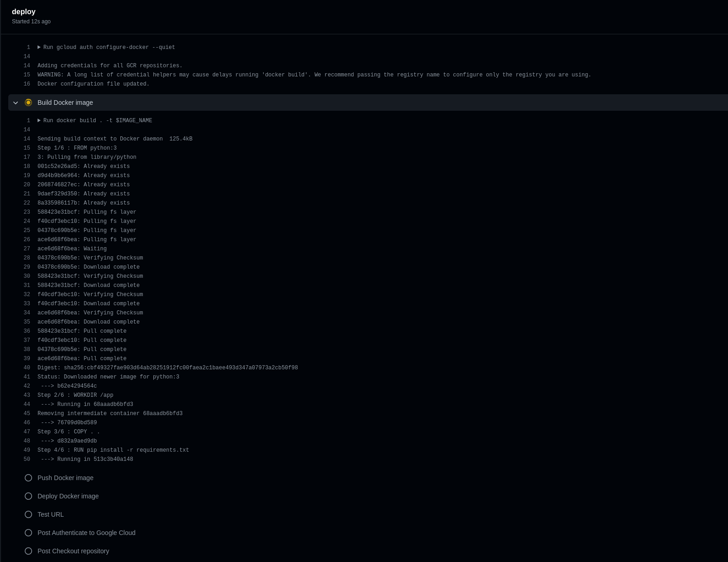Screen dimensions: 728x562
Task: Click the '2068746827ec: Already exists' line
Action: [83, 184]
